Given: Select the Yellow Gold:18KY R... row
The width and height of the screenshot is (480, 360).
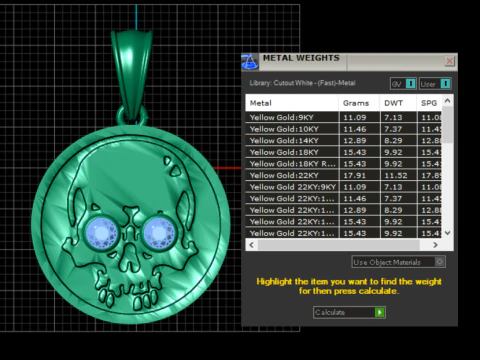Looking at the screenshot, I should click(x=343, y=164).
